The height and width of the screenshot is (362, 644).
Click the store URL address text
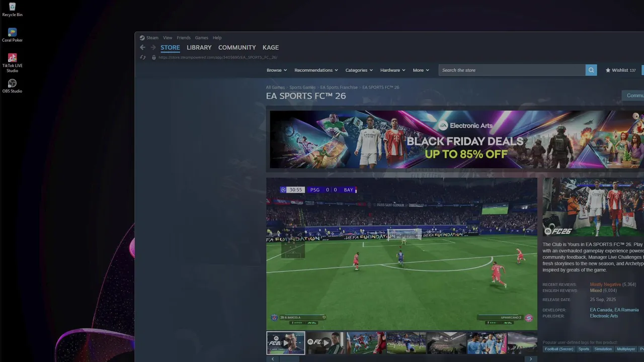(x=218, y=57)
